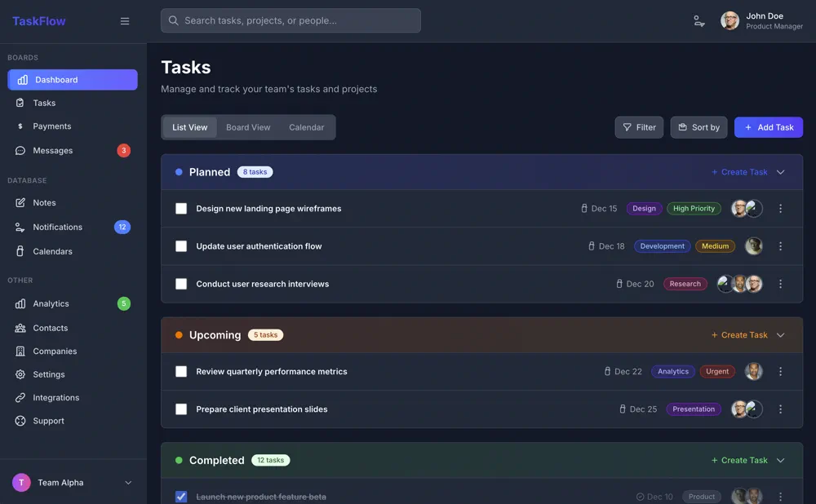Click Create Task in the Completed section

(739, 460)
